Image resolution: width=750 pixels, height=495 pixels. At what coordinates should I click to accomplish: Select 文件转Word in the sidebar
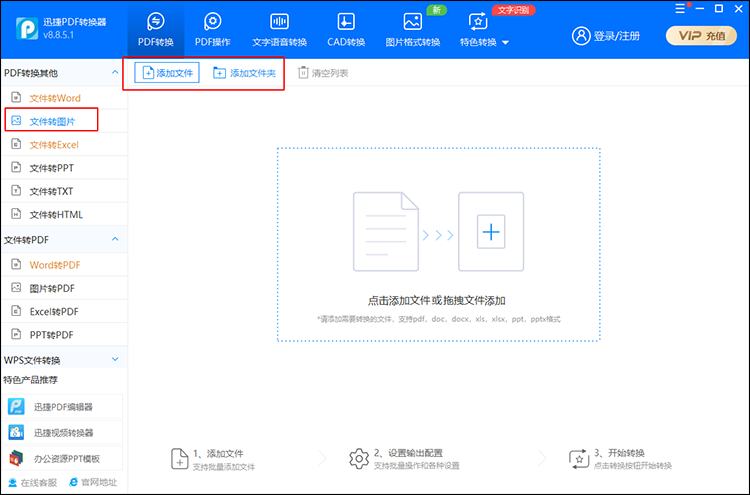point(55,98)
